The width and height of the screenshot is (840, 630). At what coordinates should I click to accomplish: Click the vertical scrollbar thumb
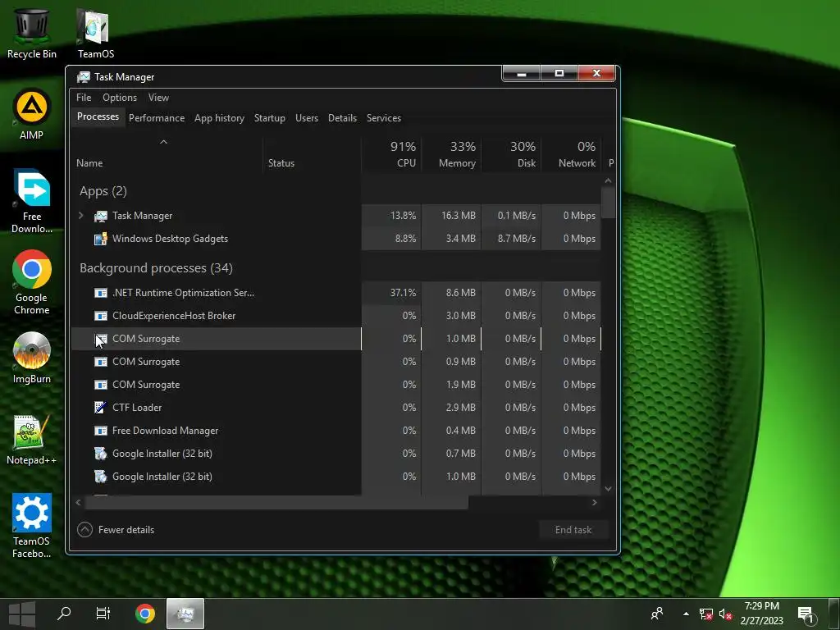tap(608, 203)
